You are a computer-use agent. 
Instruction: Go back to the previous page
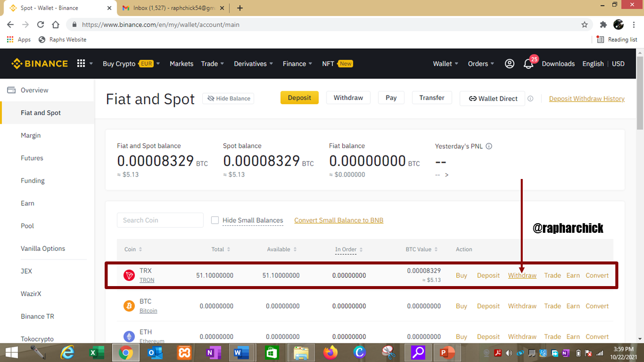10,24
